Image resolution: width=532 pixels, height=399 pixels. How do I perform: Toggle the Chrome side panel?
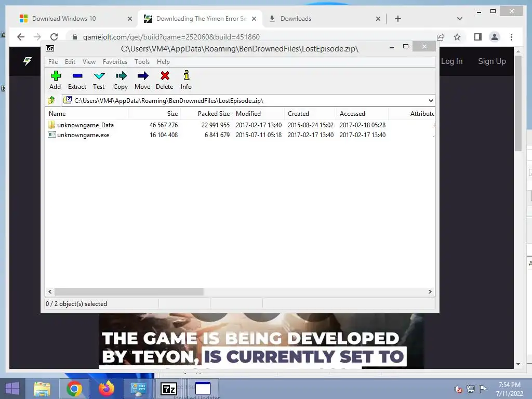[x=478, y=37]
